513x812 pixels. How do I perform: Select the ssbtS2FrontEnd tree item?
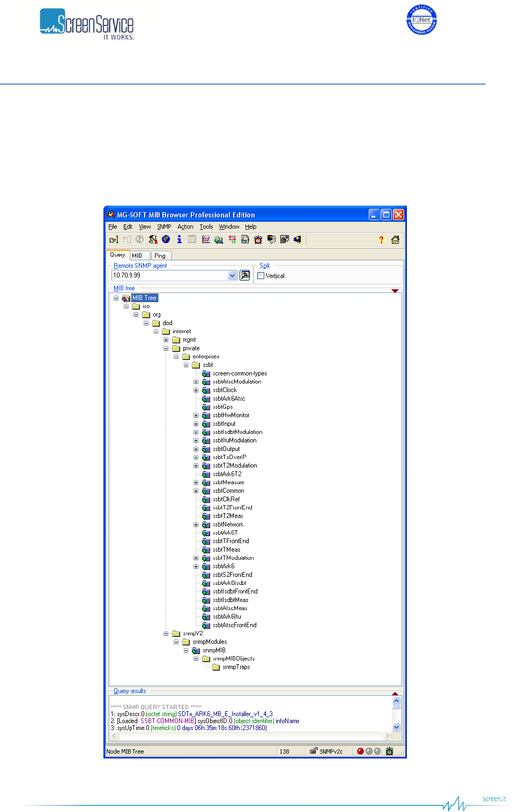(x=233, y=575)
